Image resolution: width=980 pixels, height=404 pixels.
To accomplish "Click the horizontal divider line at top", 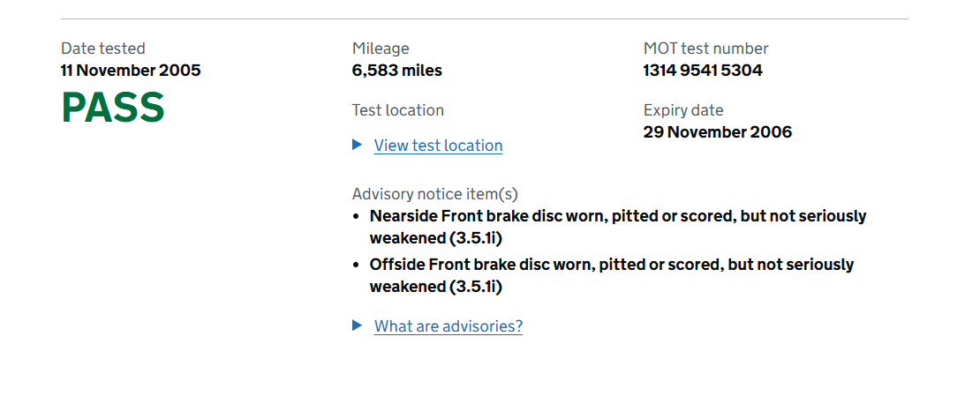I will [x=484, y=19].
